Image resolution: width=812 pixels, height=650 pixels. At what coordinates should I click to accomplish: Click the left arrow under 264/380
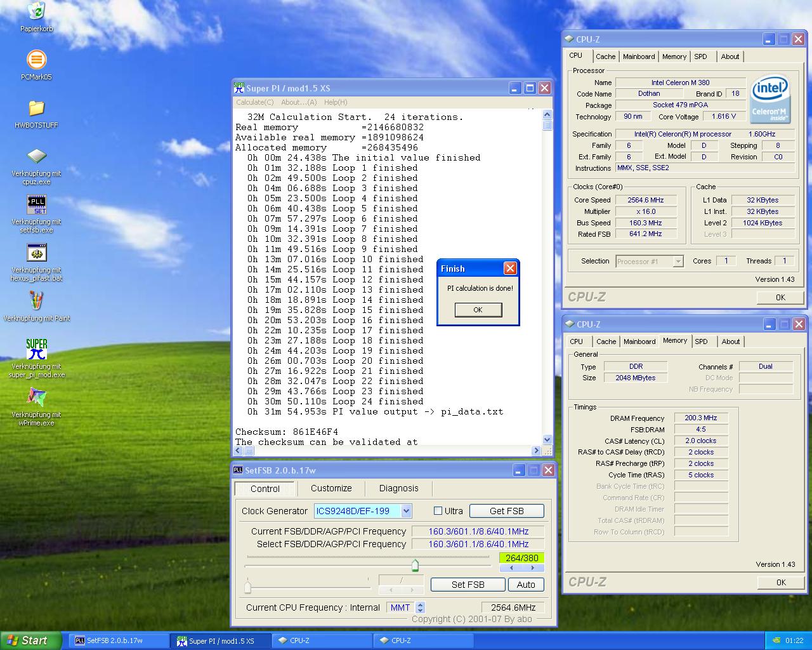511,568
